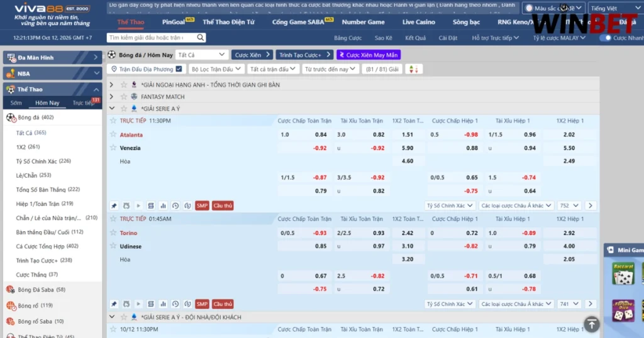Open Tiếng Việt language dropdown
644x338 pixels.
616,8
